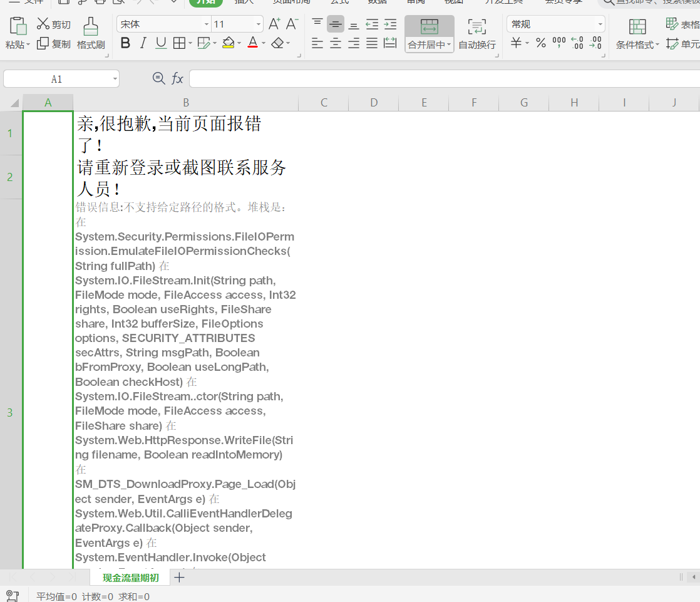Justify text alignment icon
The height and width of the screenshot is (602, 700).
point(372,43)
